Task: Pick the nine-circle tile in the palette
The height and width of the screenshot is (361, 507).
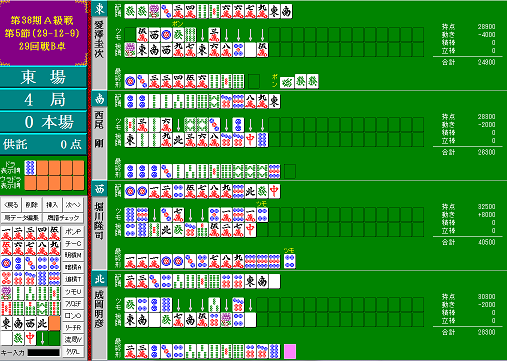Action: [55, 278]
